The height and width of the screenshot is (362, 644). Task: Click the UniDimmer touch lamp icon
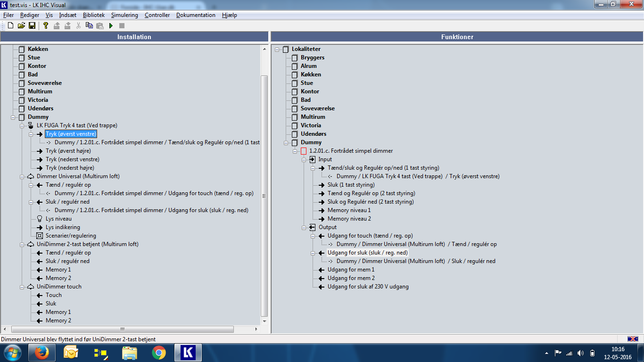click(31, 287)
